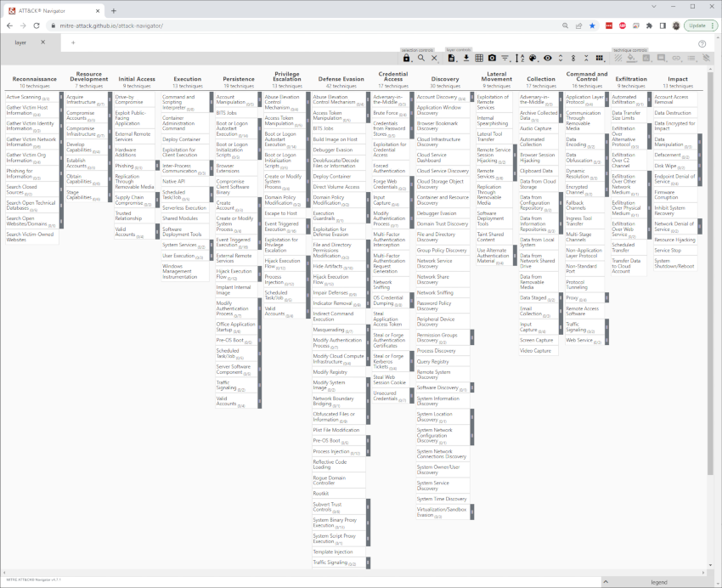Open Chrome zoom magnifier in address bar

click(x=565, y=25)
